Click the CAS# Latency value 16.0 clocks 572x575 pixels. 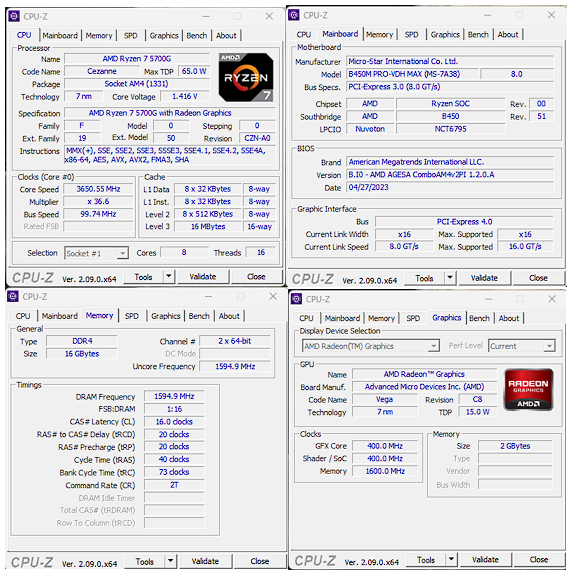tap(174, 422)
